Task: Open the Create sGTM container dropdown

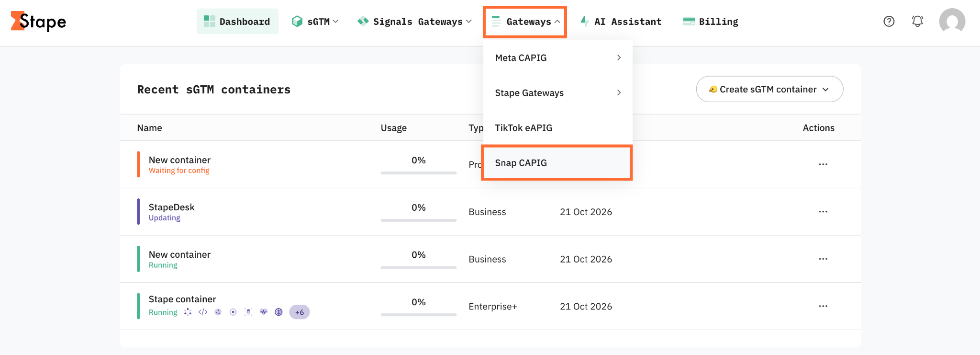Action: [769, 89]
